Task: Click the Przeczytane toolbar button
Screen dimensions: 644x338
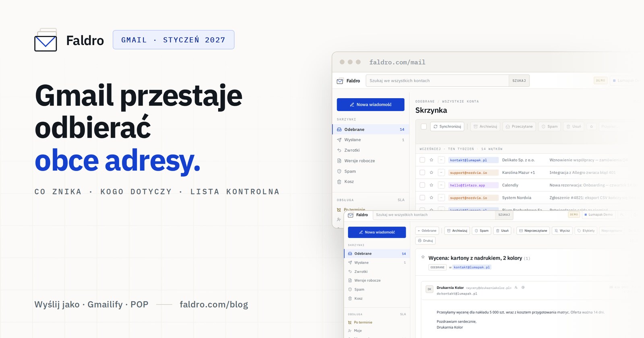Action: tap(519, 126)
